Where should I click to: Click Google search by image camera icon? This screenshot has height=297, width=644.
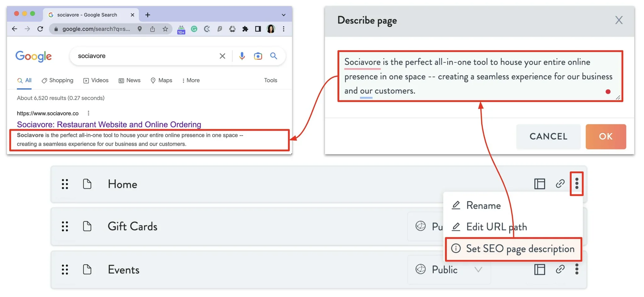258,56
